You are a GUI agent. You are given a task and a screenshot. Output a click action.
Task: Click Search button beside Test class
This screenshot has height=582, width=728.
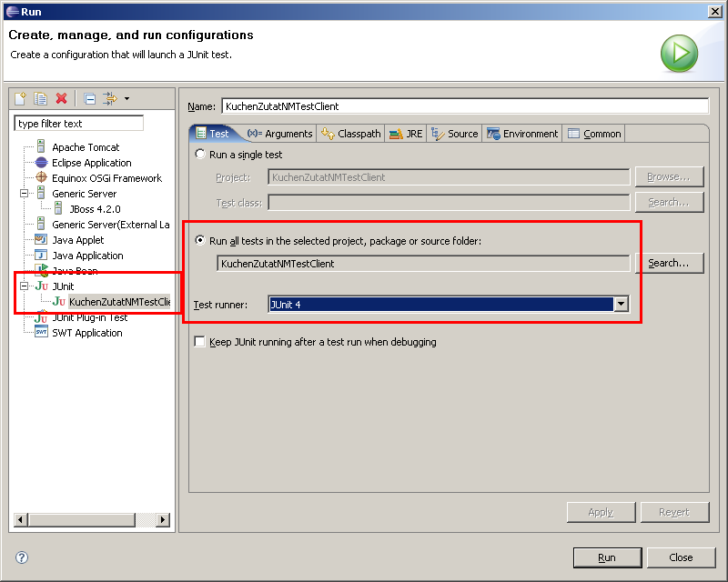(669, 203)
